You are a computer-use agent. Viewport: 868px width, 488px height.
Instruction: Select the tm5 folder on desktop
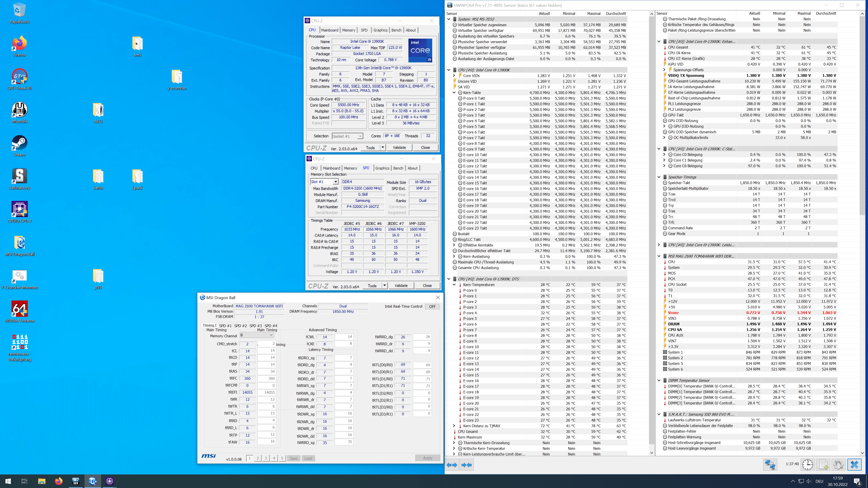pos(137,47)
